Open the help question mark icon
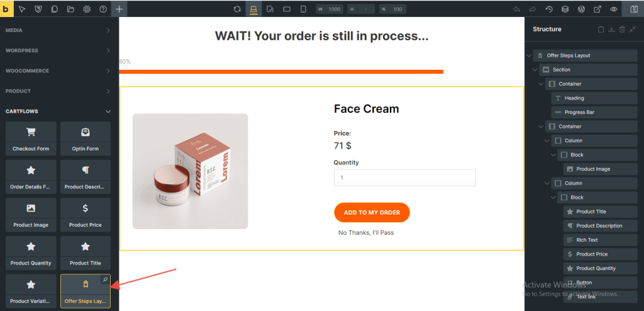 pos(103,9)
